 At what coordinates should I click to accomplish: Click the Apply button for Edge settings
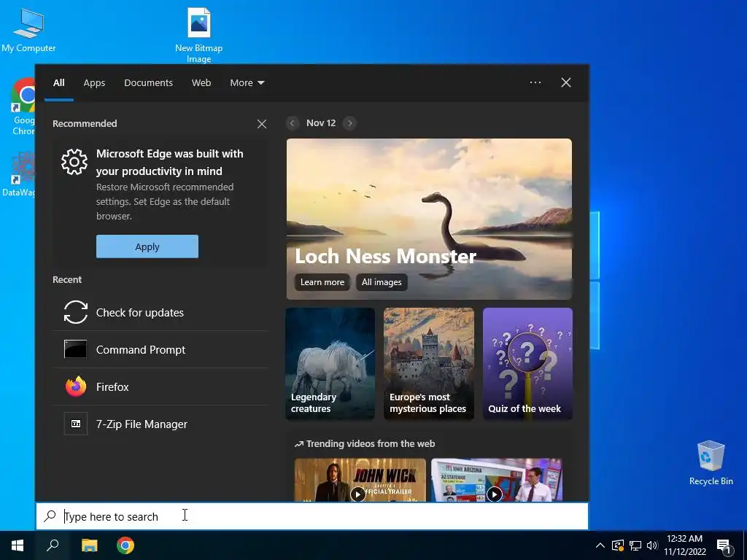147,246
